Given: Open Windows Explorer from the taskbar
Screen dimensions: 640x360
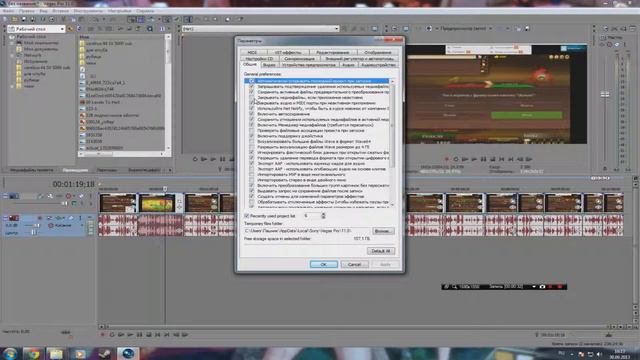Looking at the screenshot, I should pos(56,353).
